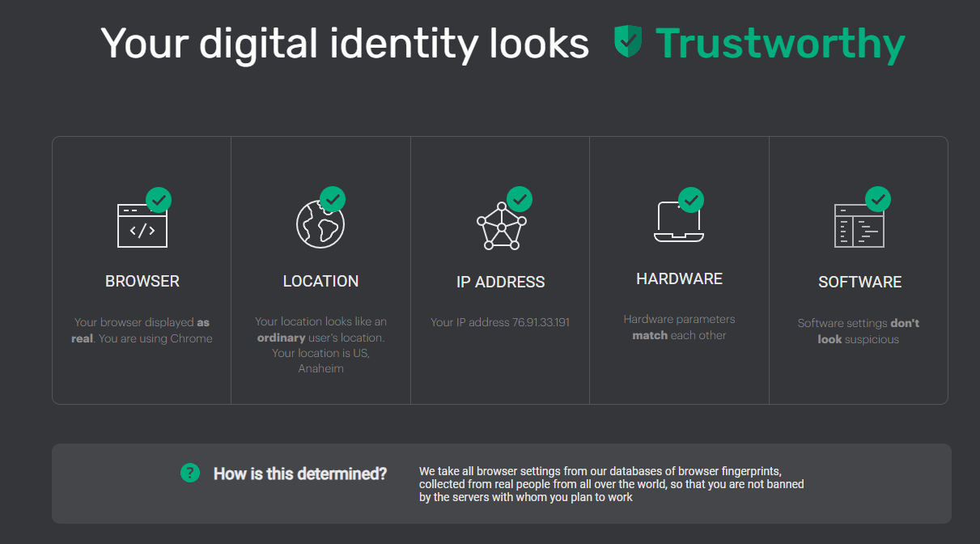The width and height of the screenshot is (980, 544).
Task: Click the Hardware card heading
Action: coord(680,278)
